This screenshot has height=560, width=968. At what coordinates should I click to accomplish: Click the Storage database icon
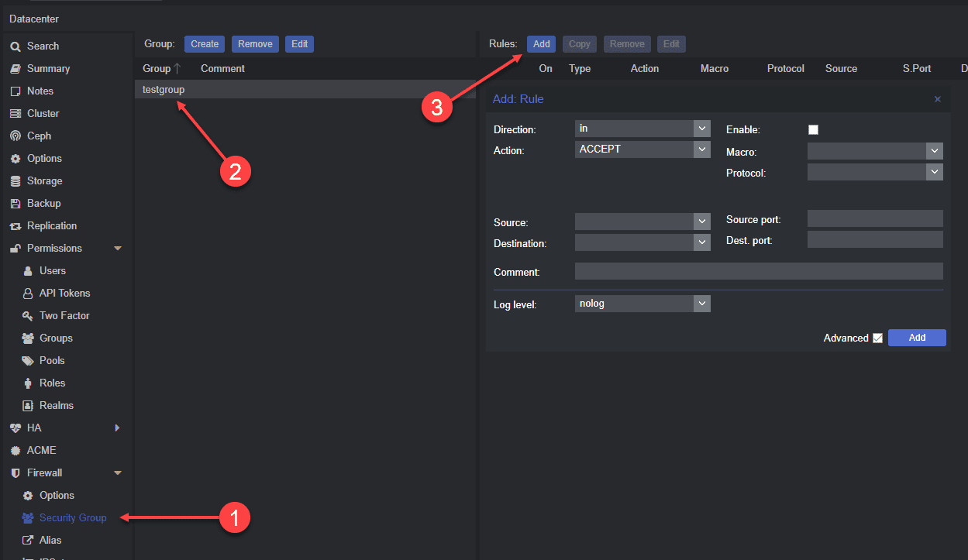[15, 181]
